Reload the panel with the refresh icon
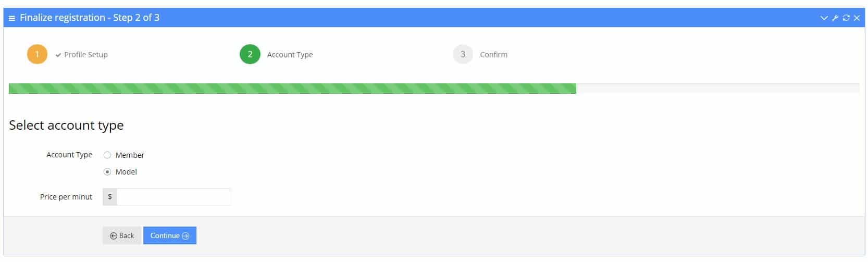This screenshot has width=868, height=262. click(846, 18)
